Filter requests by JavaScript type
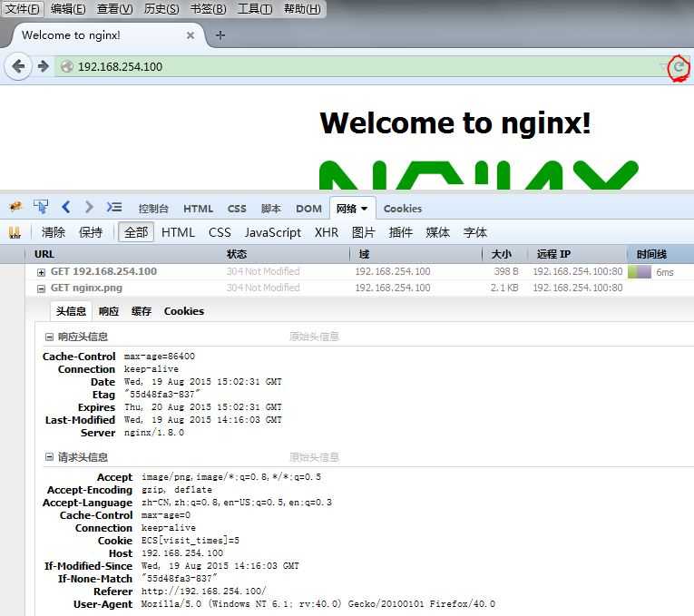Viewport: 694px width, 616px height. click(x=273, y=232)
